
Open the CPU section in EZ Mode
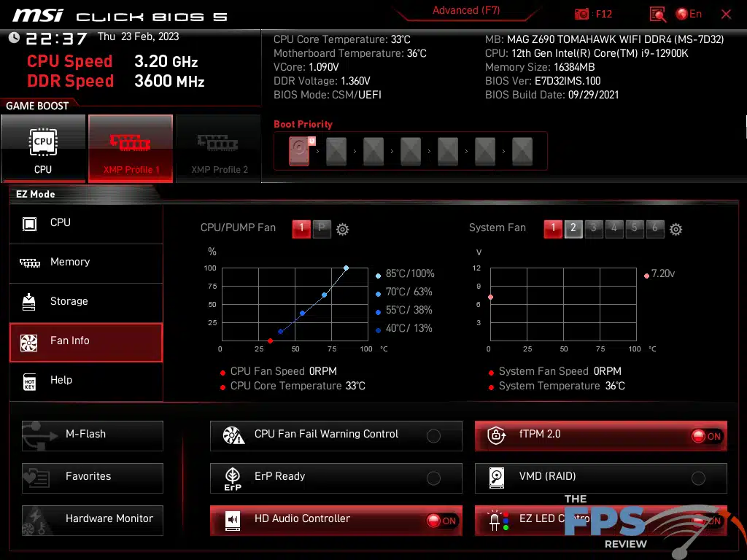pyautogui.click(x=86, y=223)
